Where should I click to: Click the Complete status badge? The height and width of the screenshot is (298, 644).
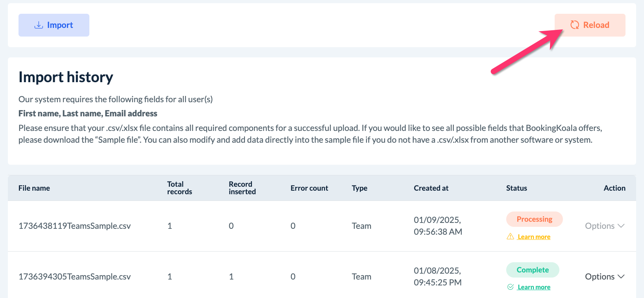coord(532,270)
